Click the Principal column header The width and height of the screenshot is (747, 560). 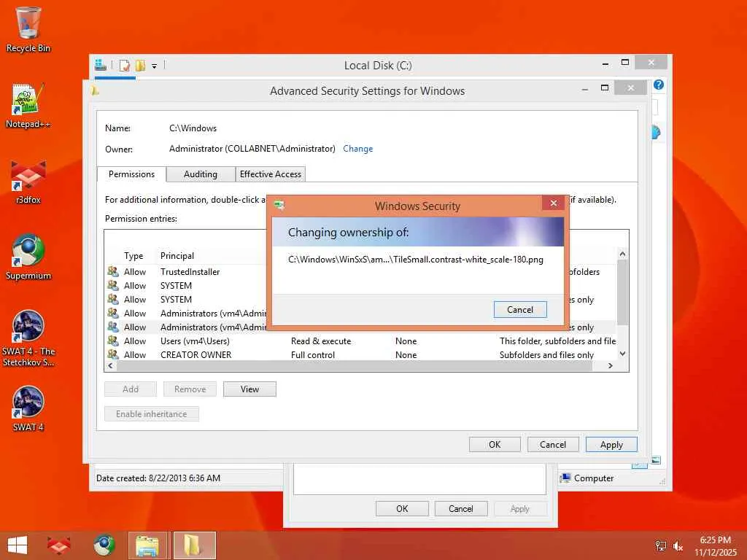pyautogui.click(x=177, y=256)
